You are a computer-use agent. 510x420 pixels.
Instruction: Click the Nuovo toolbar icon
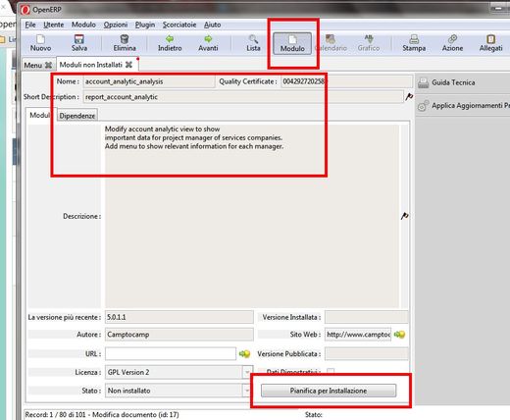(40, 43)
